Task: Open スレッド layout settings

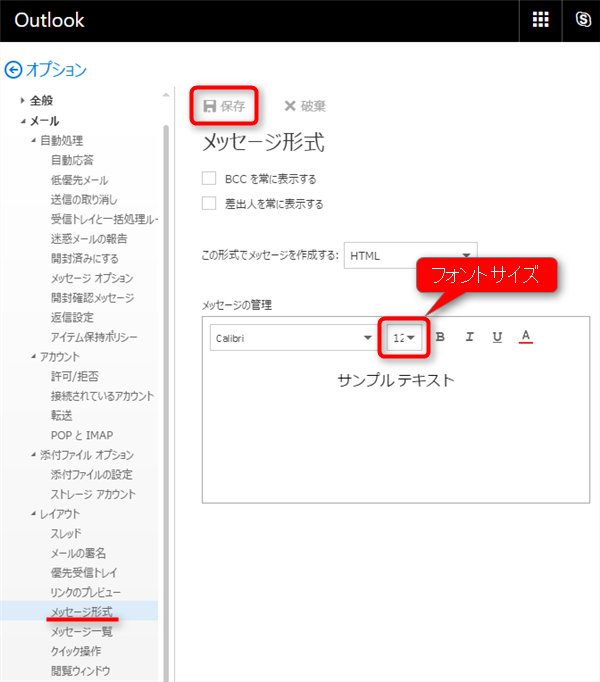Action: point(66,534)
